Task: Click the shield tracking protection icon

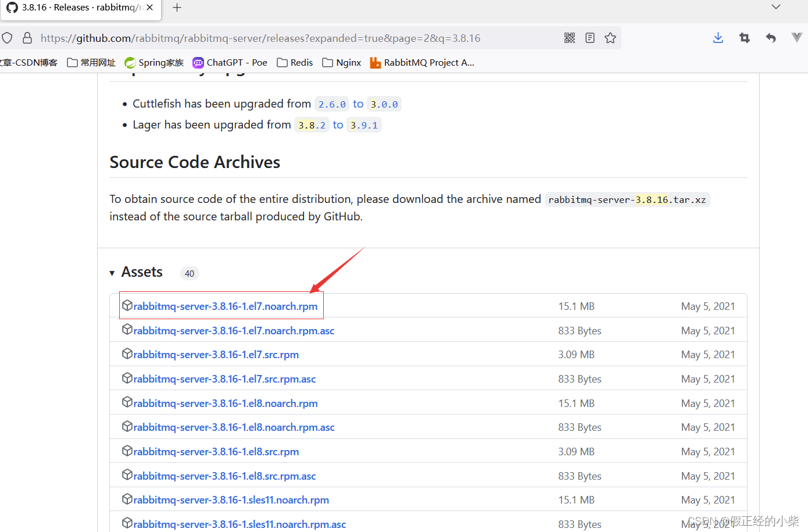Action: pyautogui.click(x=7, y=38)
